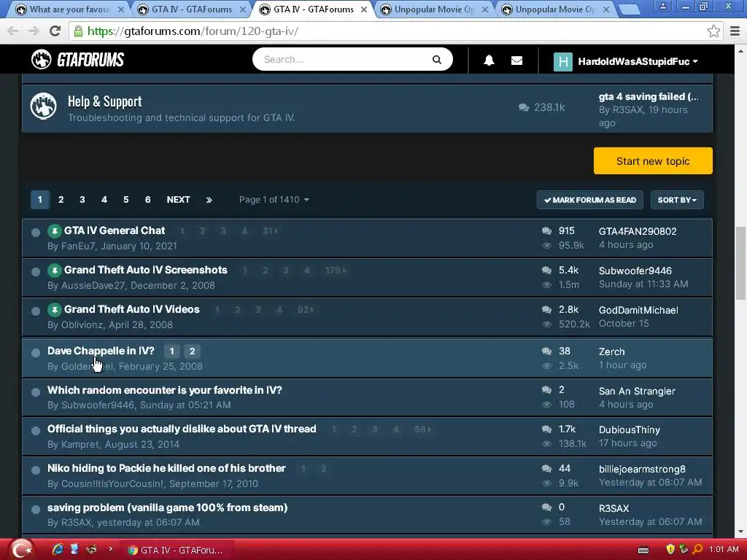Screen dimensions: 747x560
Task: Toggle unread marker for Dave Chappelle in IV?
Action: [x=35, y=353]
